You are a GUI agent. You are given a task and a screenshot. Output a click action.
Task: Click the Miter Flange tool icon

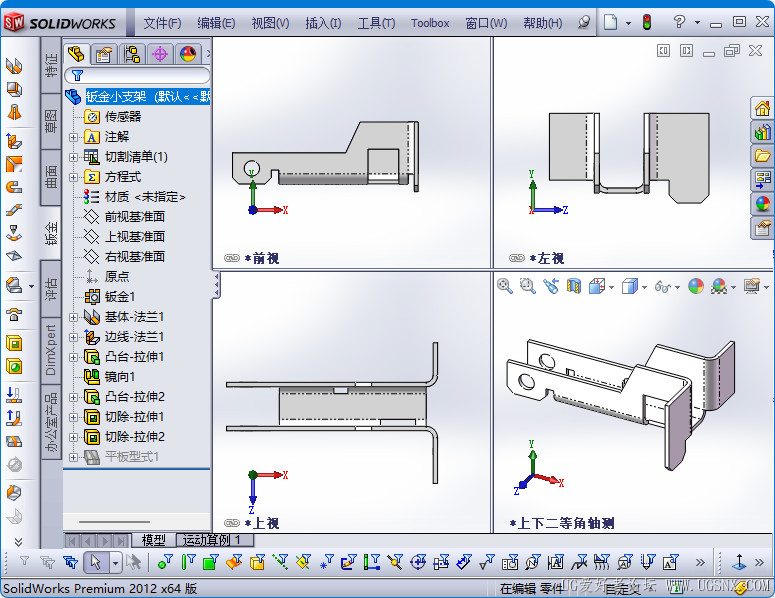pyautogui.click(x=14, y=164)
